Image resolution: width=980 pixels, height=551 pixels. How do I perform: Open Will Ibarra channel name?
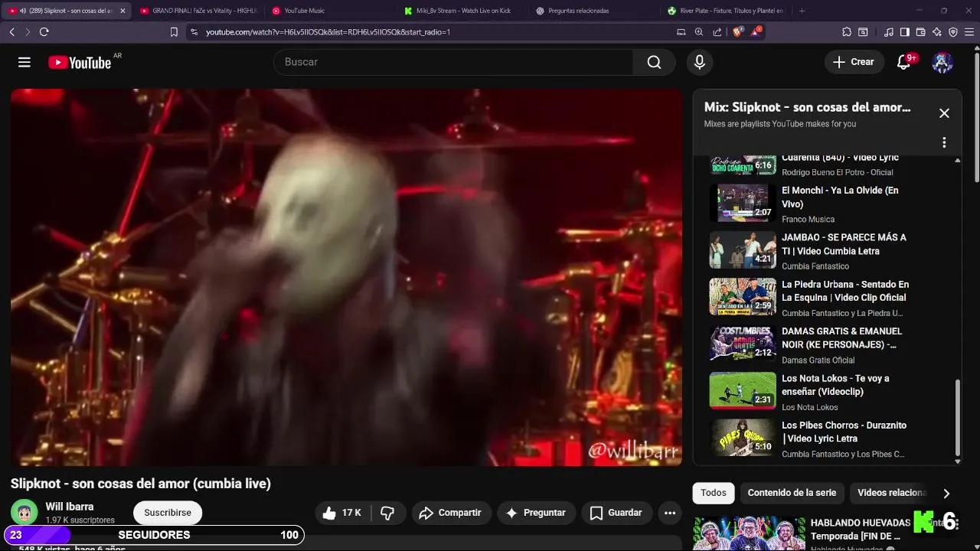(70, 507)
